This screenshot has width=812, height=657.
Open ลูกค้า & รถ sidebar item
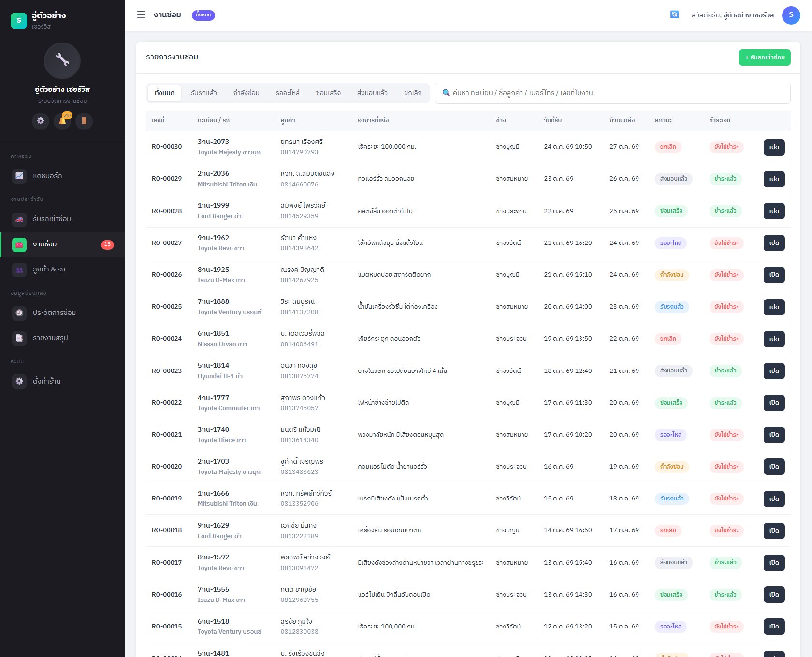pos(62,270)
